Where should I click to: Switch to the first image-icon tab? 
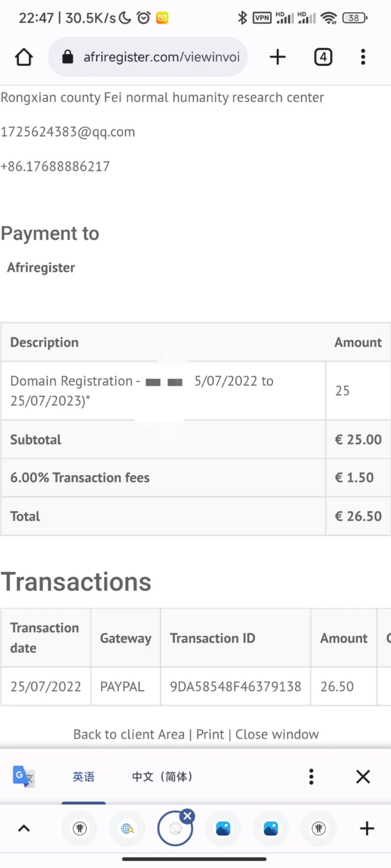[223, 828]
